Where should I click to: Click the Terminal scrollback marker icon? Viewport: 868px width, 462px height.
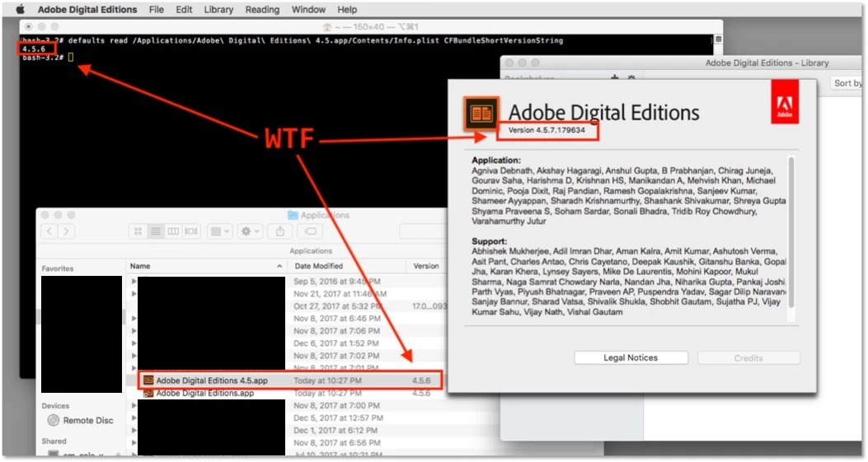click(x=719, y=40)
